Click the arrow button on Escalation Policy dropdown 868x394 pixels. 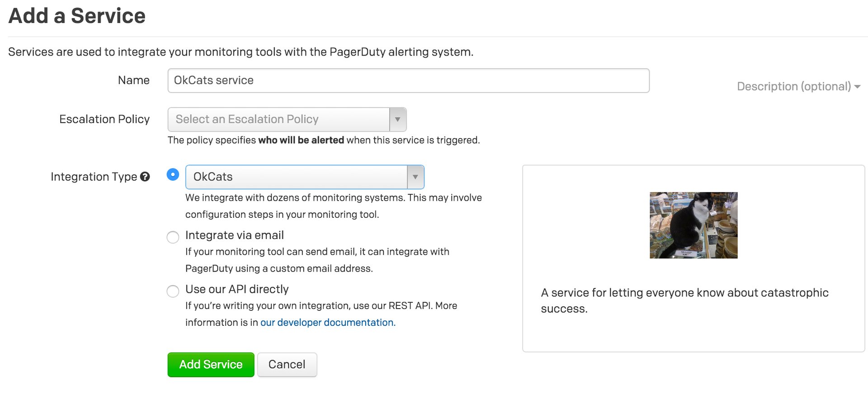[x=397, y=119]
